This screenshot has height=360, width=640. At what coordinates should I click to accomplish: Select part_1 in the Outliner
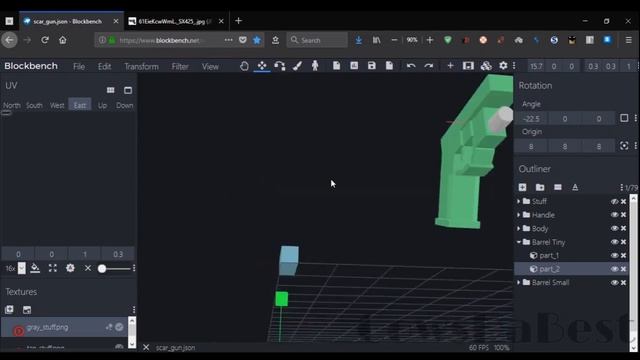coord(549,256)
